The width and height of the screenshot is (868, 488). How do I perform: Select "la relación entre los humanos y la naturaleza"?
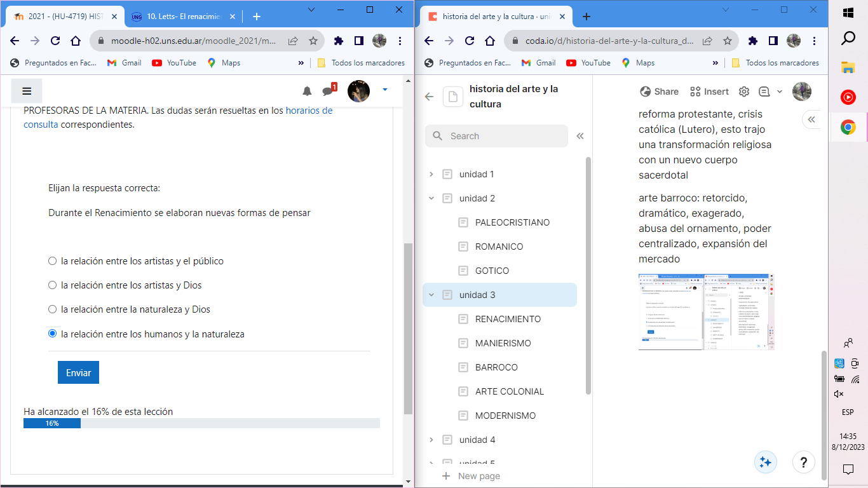(53, 334)
